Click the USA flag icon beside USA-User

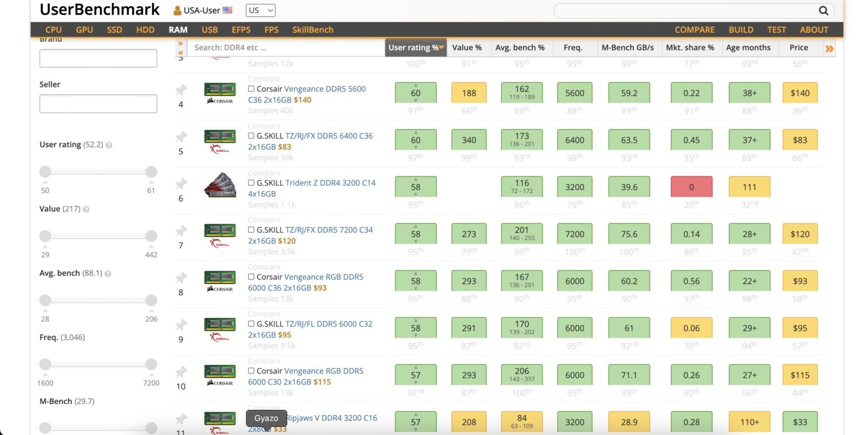tap(227, 10)
